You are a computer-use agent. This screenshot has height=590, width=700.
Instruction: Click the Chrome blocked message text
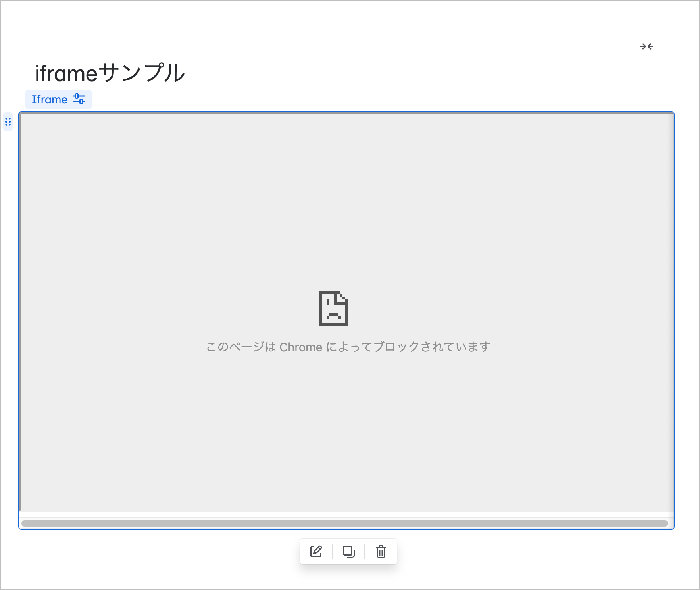pos(348,346)
